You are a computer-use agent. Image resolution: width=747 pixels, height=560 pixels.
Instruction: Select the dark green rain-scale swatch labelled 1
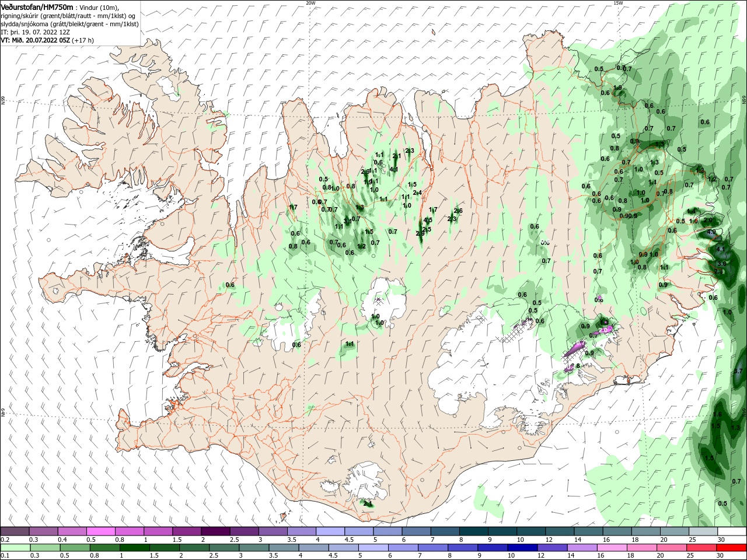point(135,548)
